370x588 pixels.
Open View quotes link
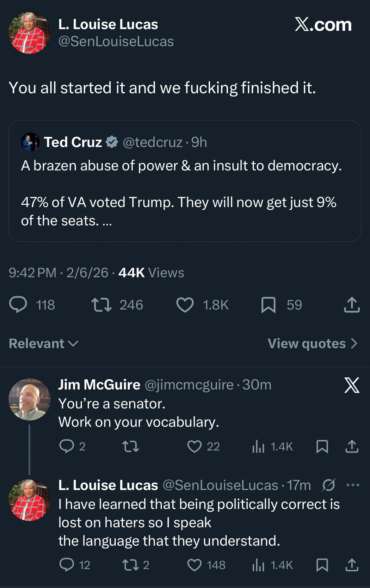[312, 344]
